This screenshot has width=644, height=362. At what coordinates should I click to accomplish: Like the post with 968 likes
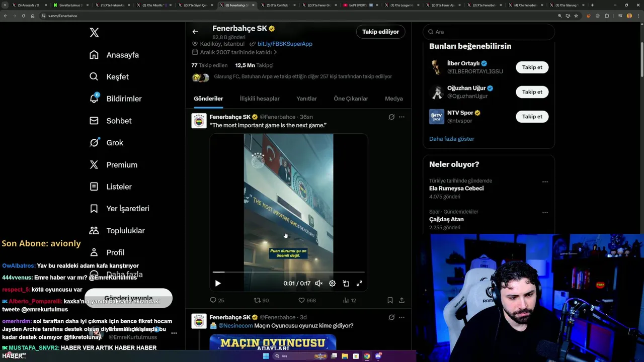pyautogui.click(x=307, y=300)
